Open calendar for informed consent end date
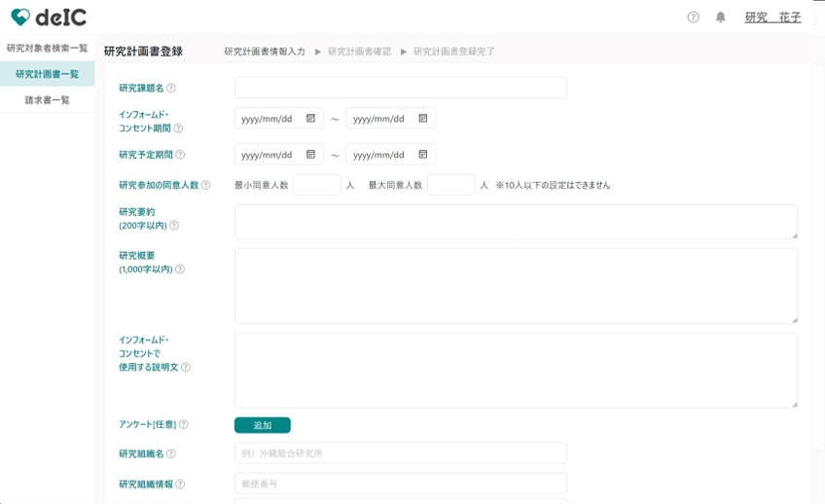The image size is (825, 504). point(423,119)
